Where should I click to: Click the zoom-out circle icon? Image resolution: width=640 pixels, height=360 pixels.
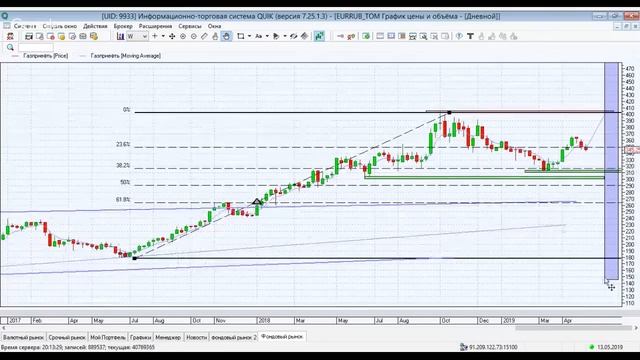click(x=193, y=36)
